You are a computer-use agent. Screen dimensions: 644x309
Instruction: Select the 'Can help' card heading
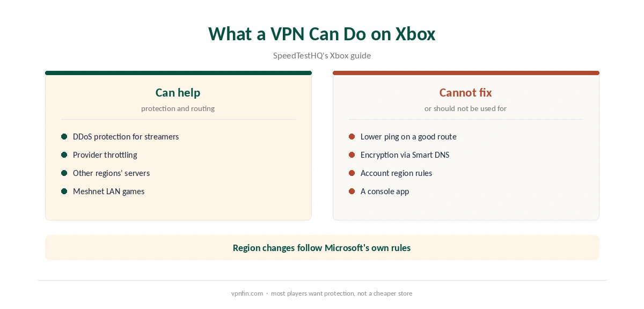pyautogui.click(x=178, y=92)
